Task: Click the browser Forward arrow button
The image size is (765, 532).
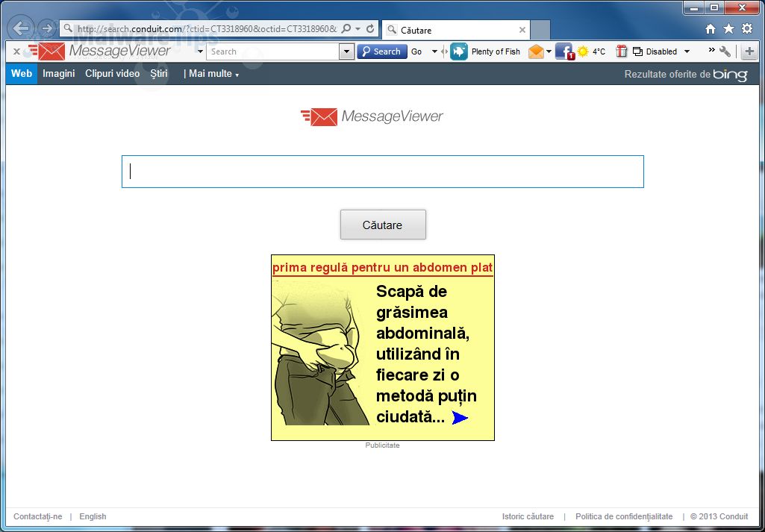Action: click(x=47, y=28)
